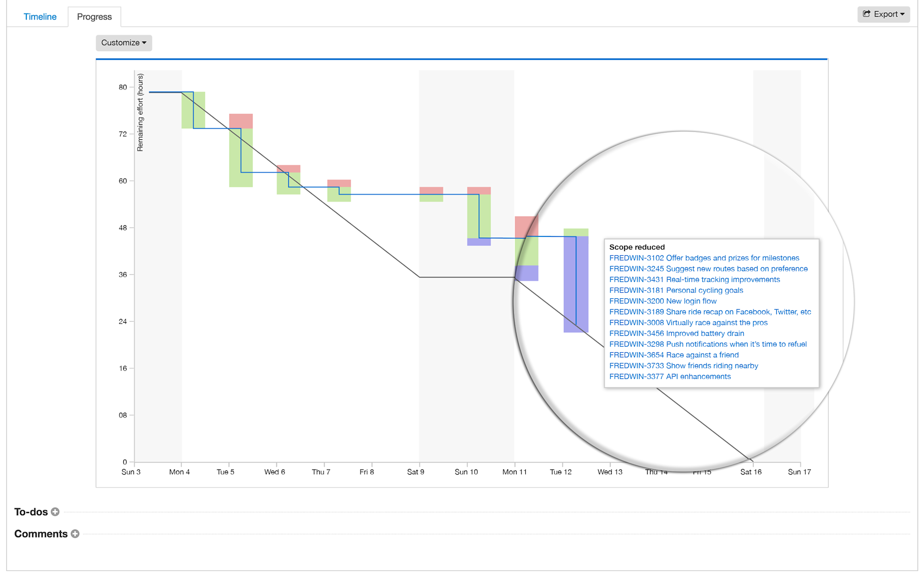This screenshot has height=578, width=924.
Task: Open FREDWIN-3245 Suggest new routes record
Action: (x=709, y=269)
